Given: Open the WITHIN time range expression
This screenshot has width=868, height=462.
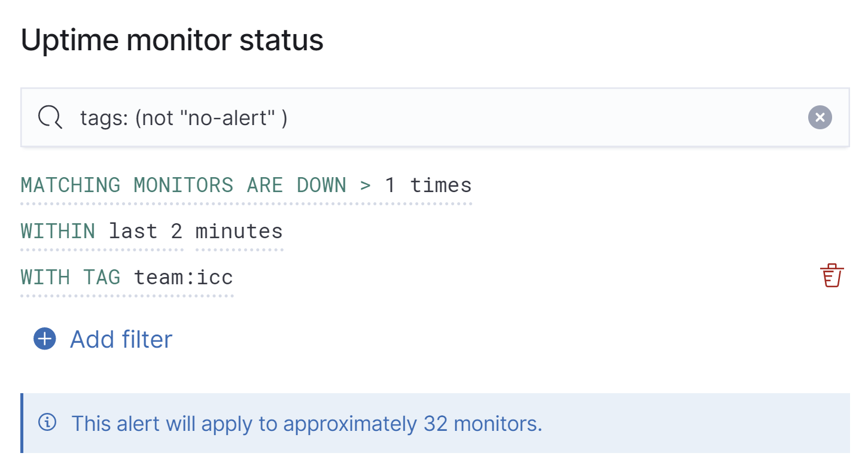Looking at the screenshot, I should click(x=57, y=231).
